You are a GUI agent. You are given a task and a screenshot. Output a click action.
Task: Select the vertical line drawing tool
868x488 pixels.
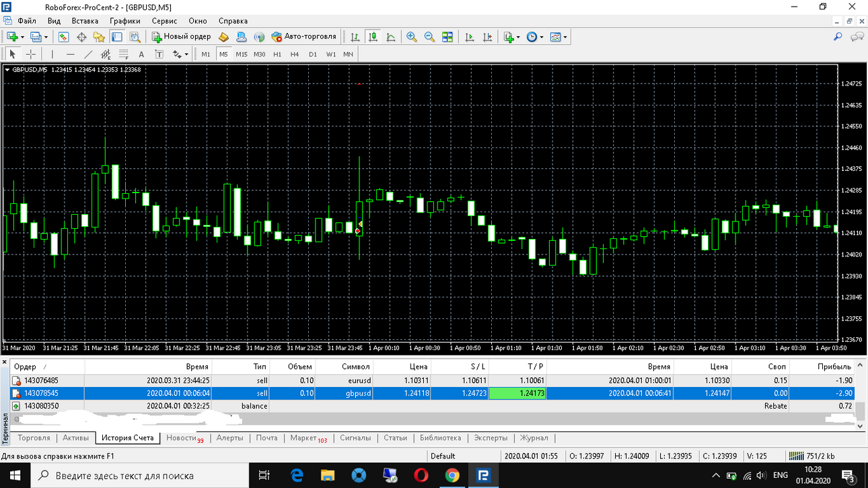[x=52, y=54]
